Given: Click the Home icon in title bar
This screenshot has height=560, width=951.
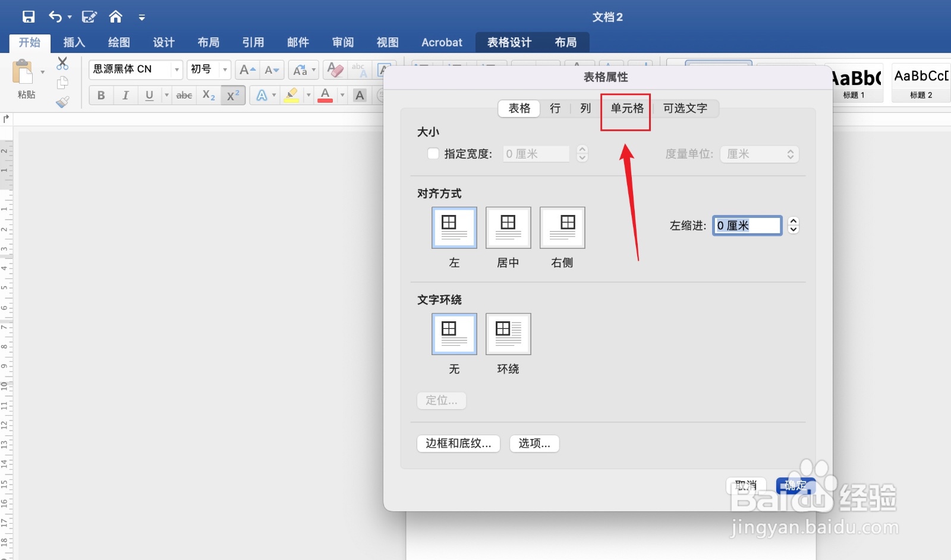Looking at the screenshot, I should click(x=116, y=17).
